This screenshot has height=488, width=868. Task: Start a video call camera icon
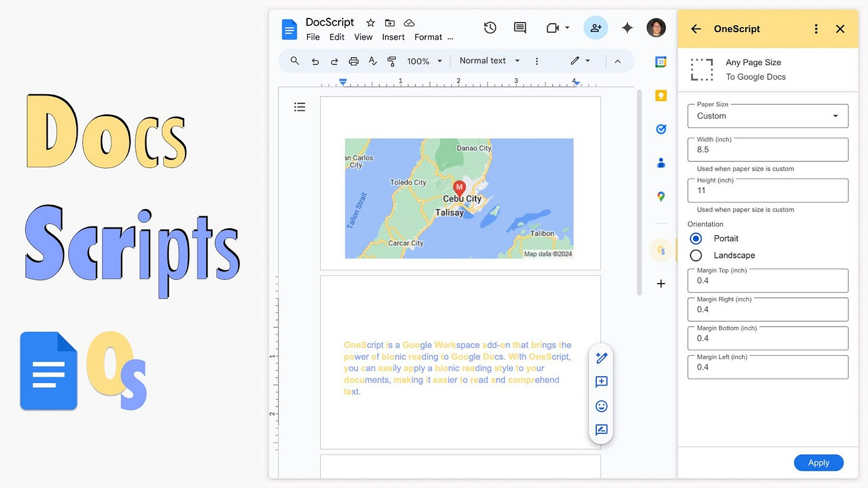pyautogui.click(x=552, y=27)
